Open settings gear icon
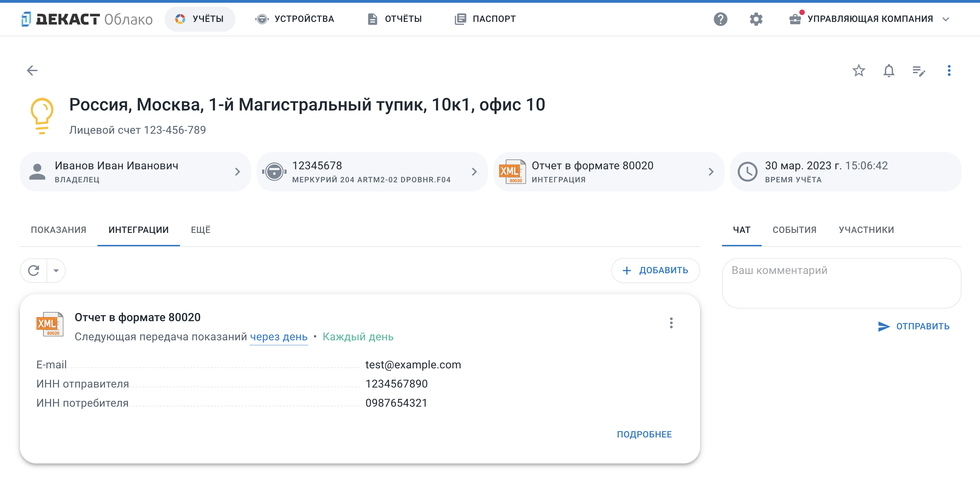Image resolution: width=980 pixels, height=485 pixels. [x=756, y=19]
